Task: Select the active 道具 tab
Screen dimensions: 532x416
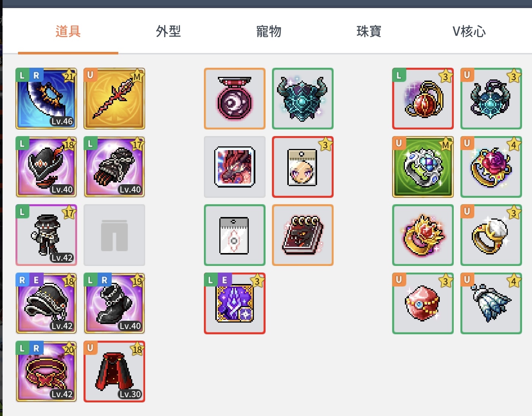Action: coord(68,32)
